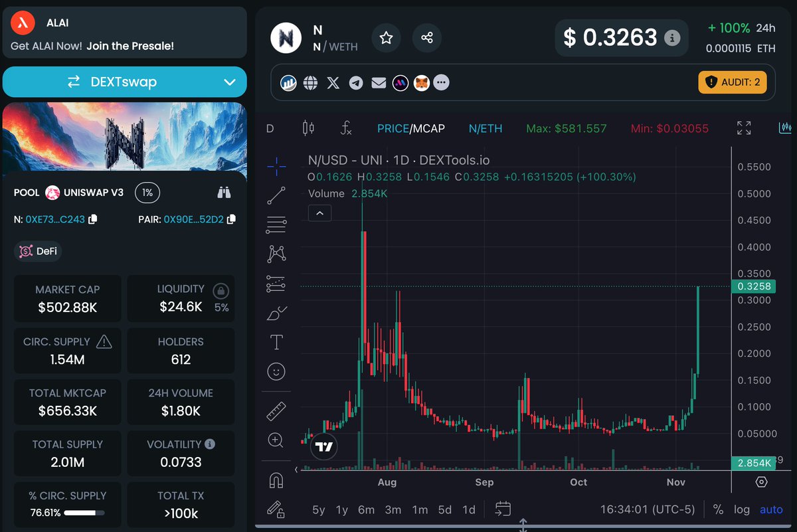Click the chart panel resize handle arrow
The image size is (797, 532).
[523, 525]
